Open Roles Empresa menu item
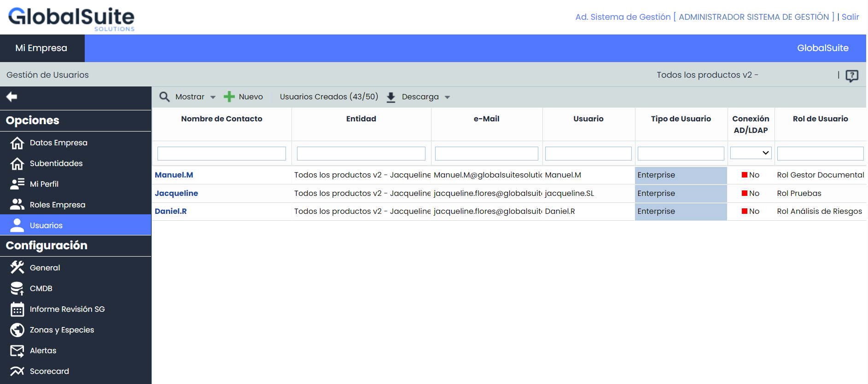Screen dimensions: 868x384 pos(57,205)
